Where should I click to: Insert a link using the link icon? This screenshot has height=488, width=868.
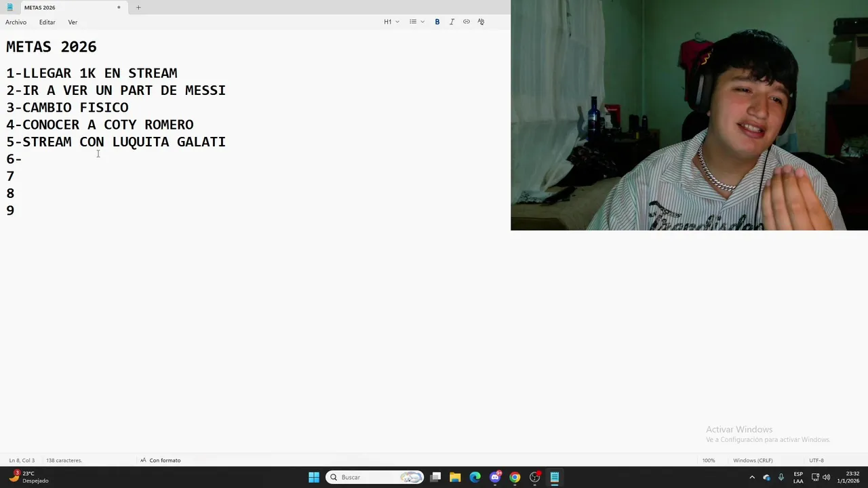[467, 22]
